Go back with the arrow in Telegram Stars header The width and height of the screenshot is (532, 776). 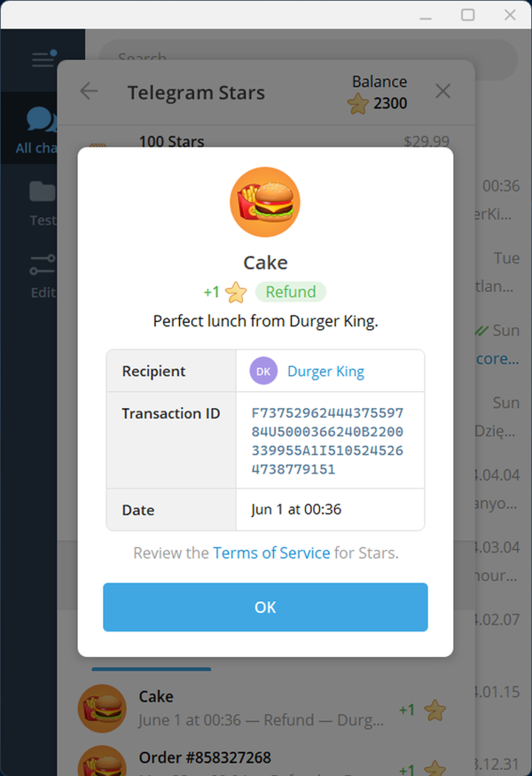pos(89,91)
